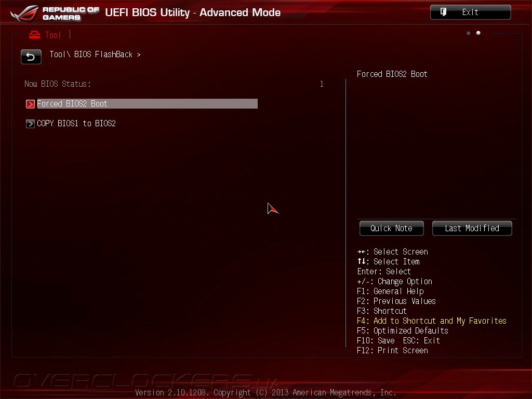Click the F2: Previous Values hint
Screen dimensions: 532x399
(x=396, y=301)
